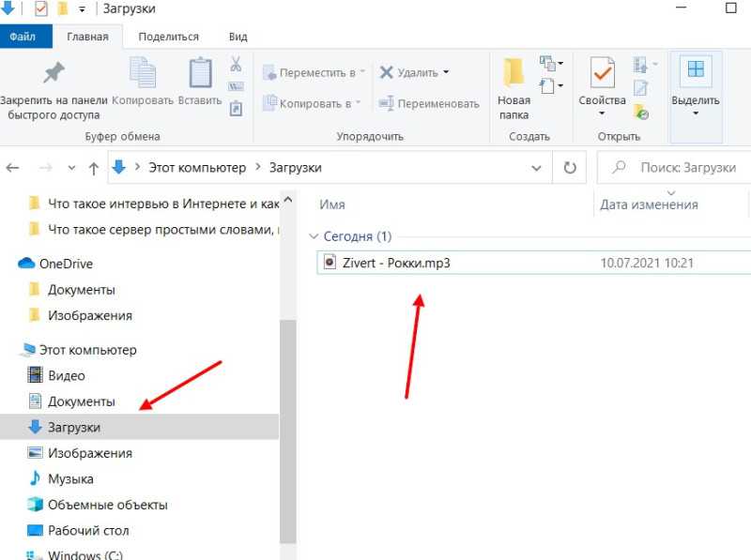Click the scissors cut icon

point(236,64)
